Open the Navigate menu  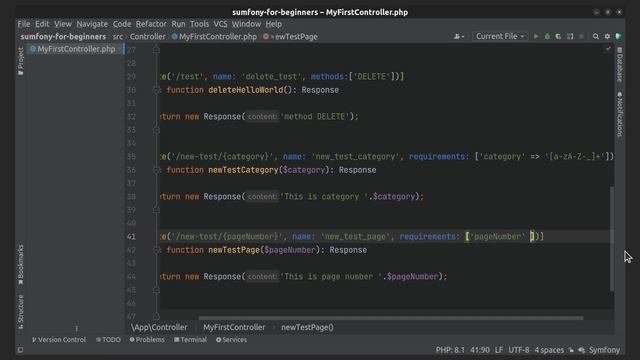[x=92, y=24]
